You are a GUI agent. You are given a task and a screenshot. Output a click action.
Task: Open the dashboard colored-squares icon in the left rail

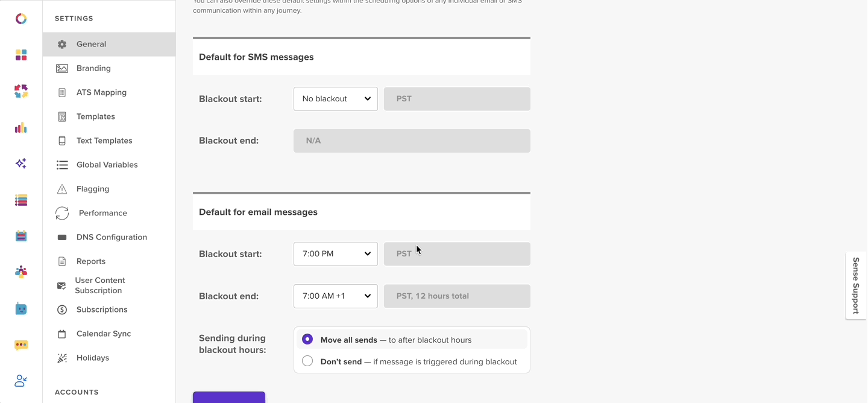pos(21,55)
